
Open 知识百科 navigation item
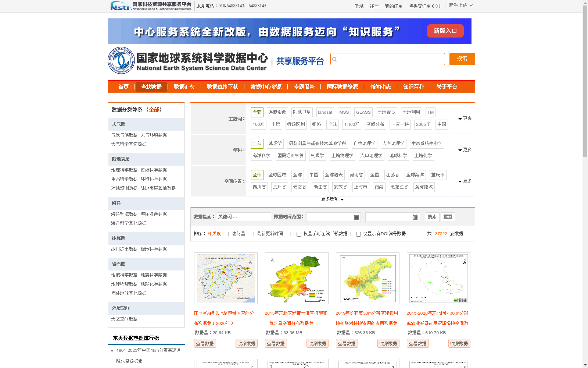pos(414,87)
